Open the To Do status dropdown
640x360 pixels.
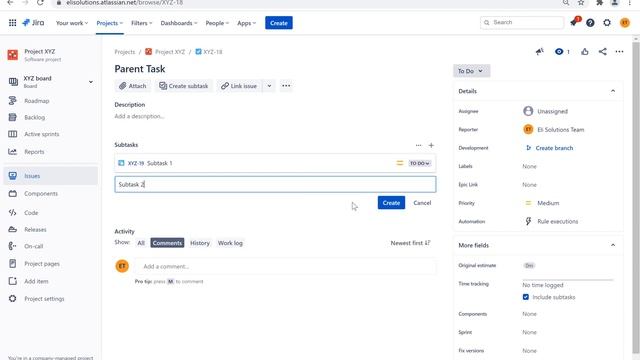(471, 71)
